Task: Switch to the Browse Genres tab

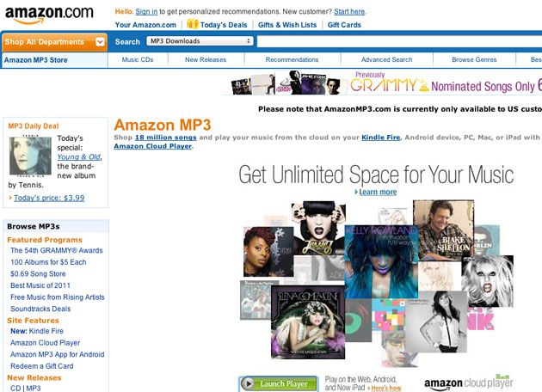Action: (x=474, y=60)
